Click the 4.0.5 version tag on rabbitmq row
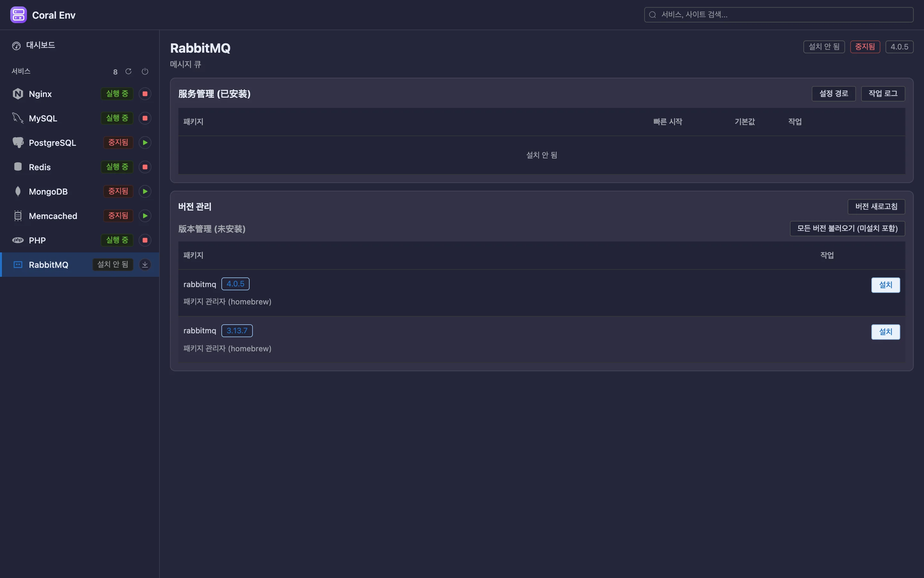The height and width of the screenshot is (578, 924). click(x=235, y=284)
